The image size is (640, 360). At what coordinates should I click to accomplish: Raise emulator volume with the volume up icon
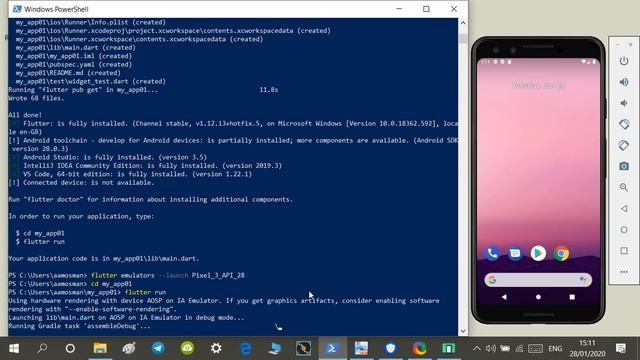(x=624, y=82)
